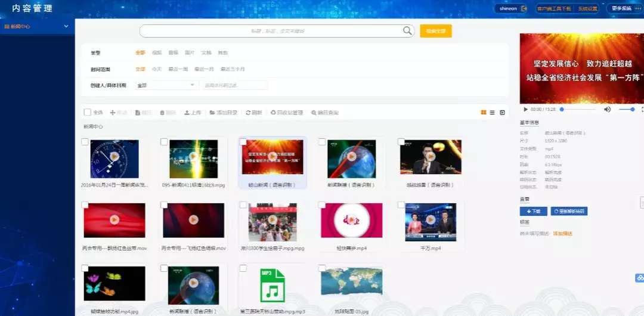Click the Move tool in the toolbar

tap(118, 113)
